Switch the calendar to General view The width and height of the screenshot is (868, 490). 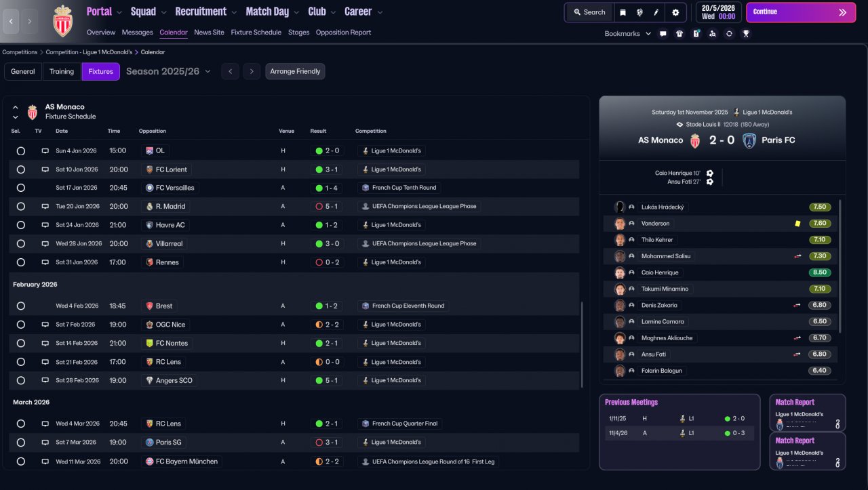(23, 71)
